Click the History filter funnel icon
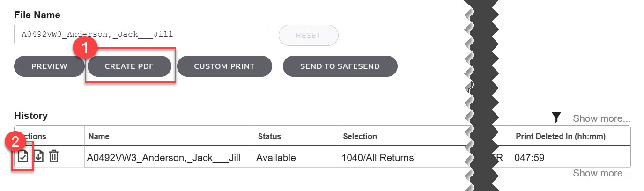This screenshot has height=191, width=644. [x=556, y=118]
